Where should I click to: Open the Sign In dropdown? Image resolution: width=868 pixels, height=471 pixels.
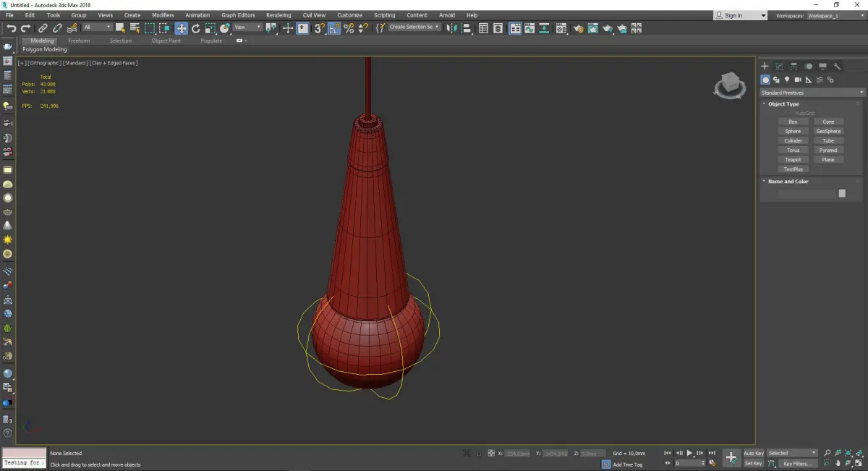pyautogui.click(x=740, y=15)
